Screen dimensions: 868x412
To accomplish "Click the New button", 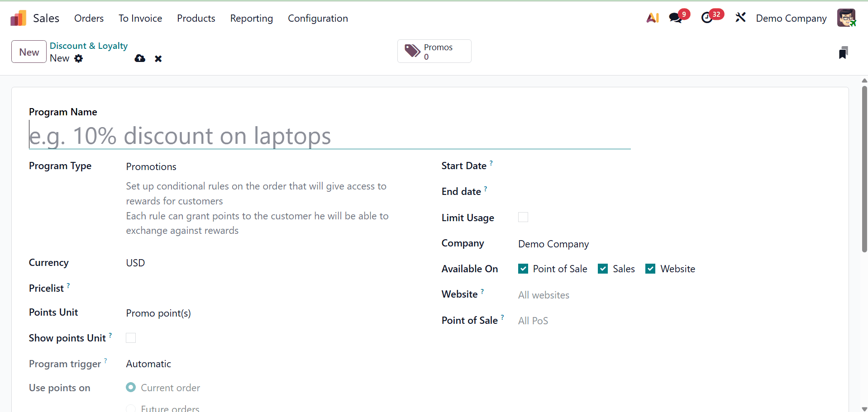I will (x=28, y=52).
